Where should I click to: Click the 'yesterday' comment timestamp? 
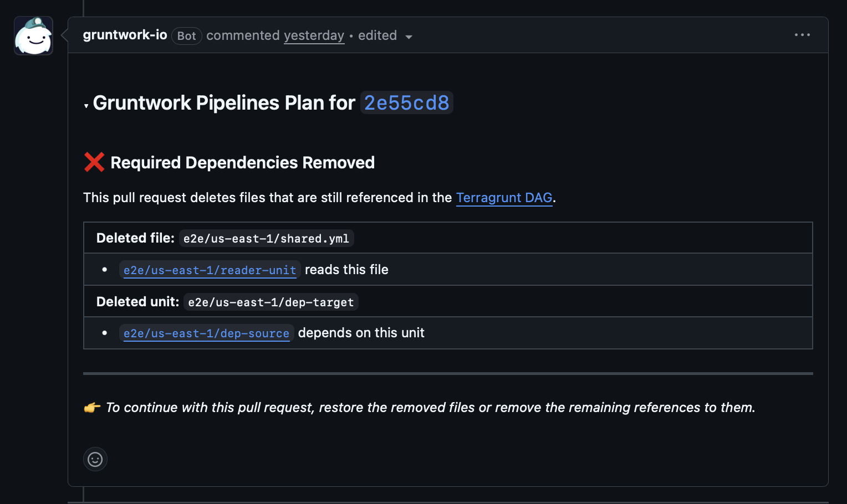point(314,35)
